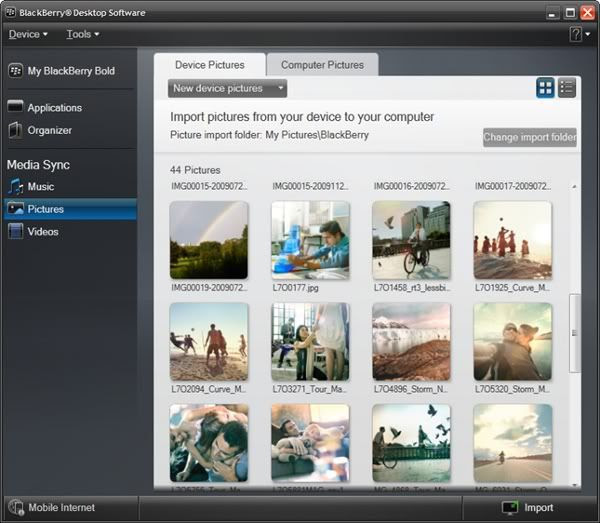The height and width of the screenshot is (523, 600).
Task: Click the Pictures icon in Media Sync
Action: click(16, 209)
